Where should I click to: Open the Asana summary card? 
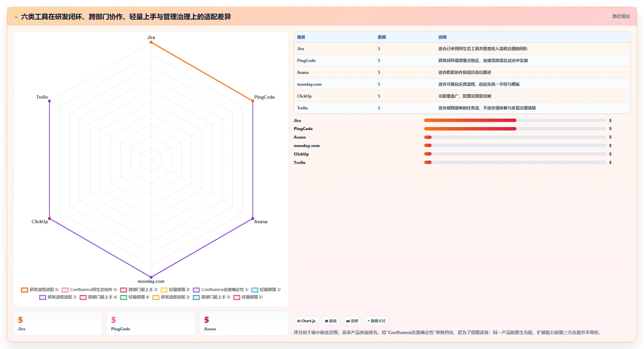244,323
